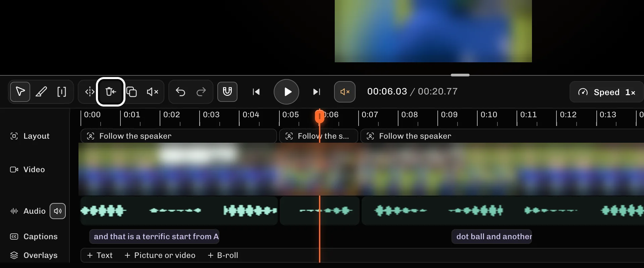The image size is (644, 268).
Task: Click the mute clip speaker icon in toolbar
Action: pyautogui.click(x=153, y=92)
